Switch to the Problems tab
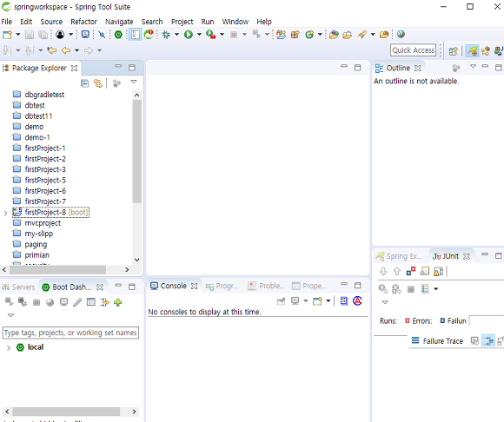This screenshot has height=422, width=504. [266, 286]
